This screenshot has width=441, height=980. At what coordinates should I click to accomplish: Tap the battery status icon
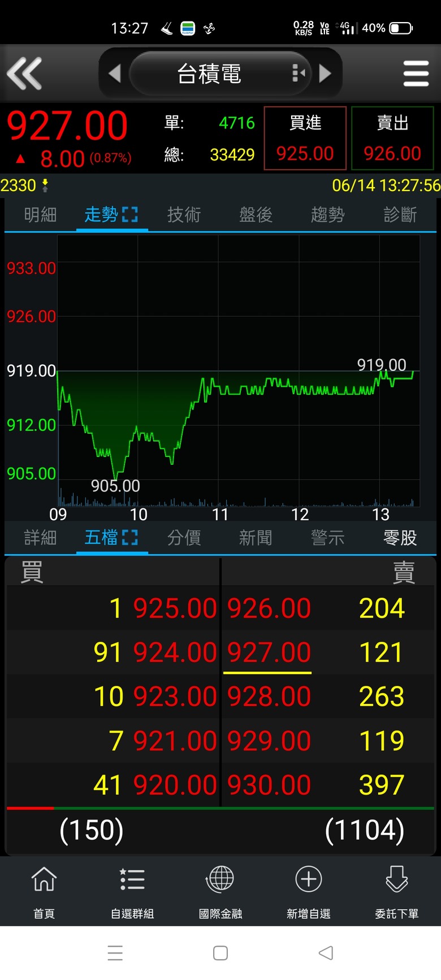pos(401,28)
